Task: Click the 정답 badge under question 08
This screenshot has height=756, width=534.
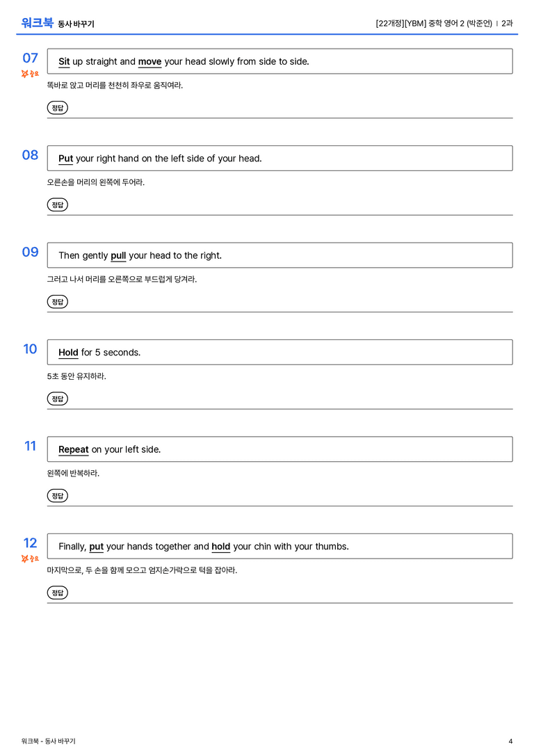Action: coord(57,204)
